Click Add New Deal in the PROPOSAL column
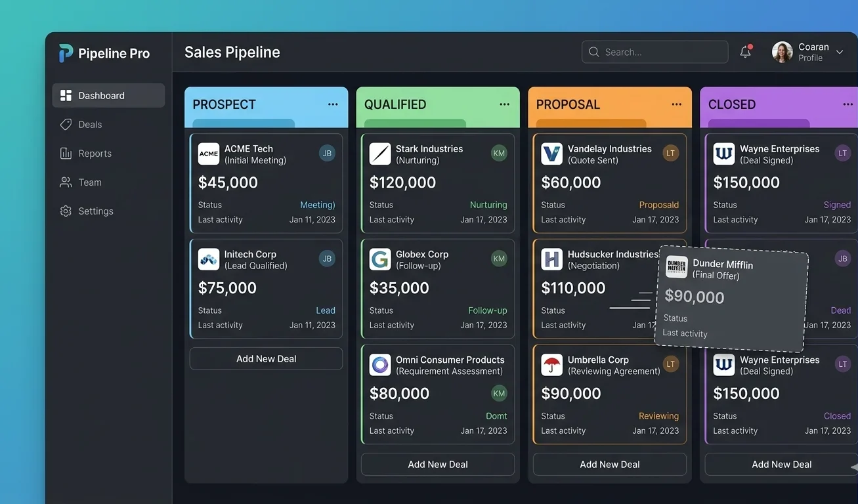 (609, 464)
